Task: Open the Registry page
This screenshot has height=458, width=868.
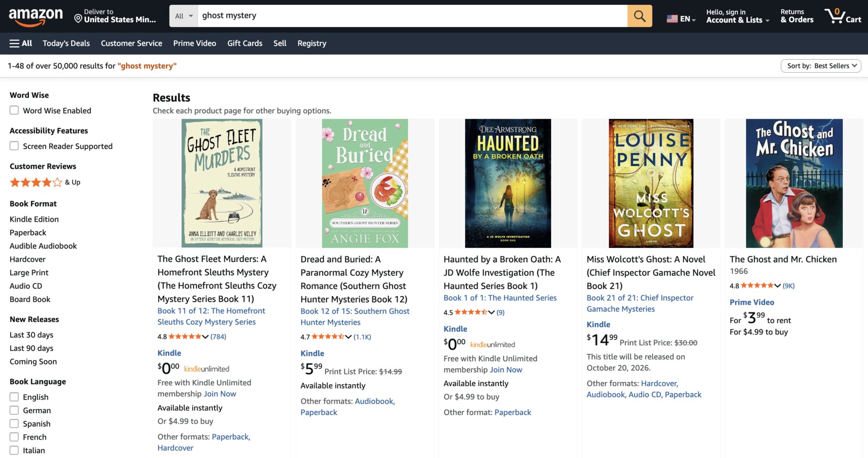Action: pos(312,43)
